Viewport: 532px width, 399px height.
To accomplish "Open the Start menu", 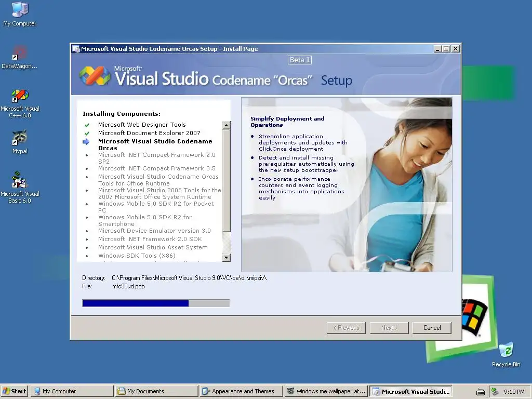I will click(x=15, y=391).
